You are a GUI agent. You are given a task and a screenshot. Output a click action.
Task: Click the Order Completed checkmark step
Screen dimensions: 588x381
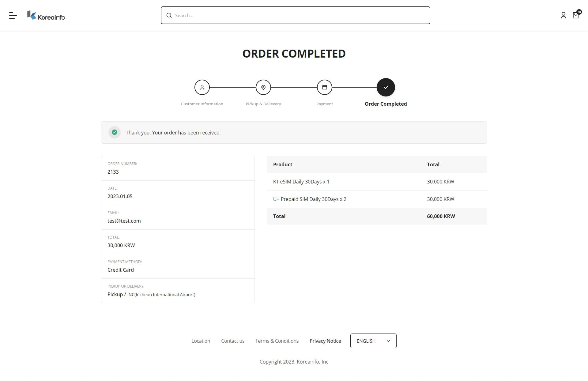[386, 87]
